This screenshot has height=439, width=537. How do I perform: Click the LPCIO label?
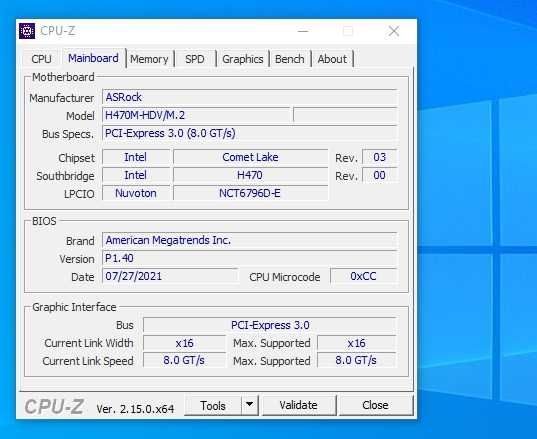[x=79, y=194]
